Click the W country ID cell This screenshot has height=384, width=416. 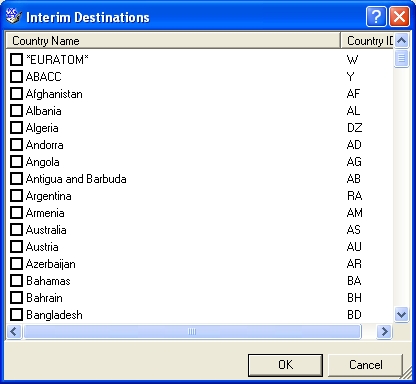click(x=352, y=60)
